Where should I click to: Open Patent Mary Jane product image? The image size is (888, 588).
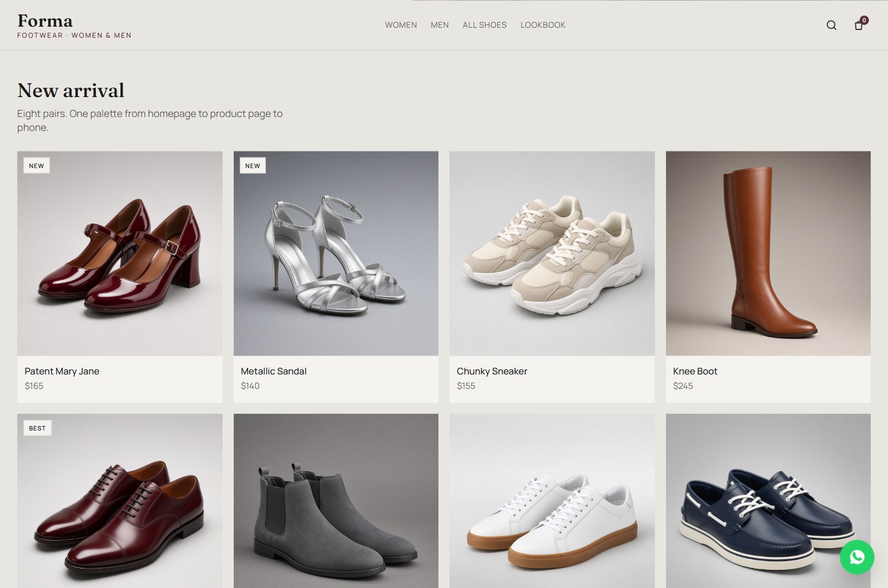120,254
